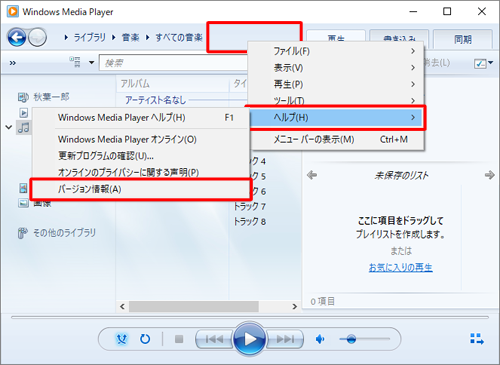Choose メニュー バーの表示(M)
Screen dimensions: 500x365
(x=336, y=139)
